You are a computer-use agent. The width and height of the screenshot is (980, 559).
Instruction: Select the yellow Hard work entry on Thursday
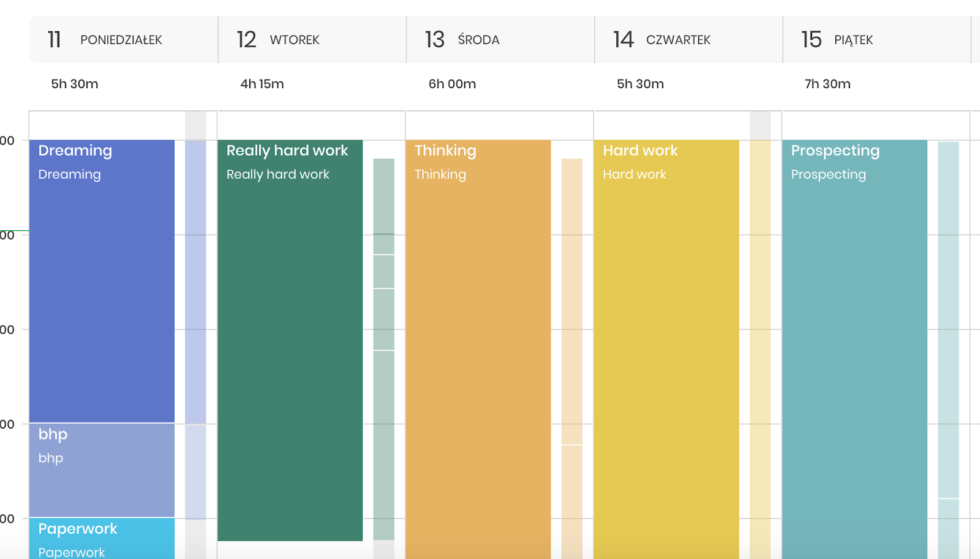666,349
